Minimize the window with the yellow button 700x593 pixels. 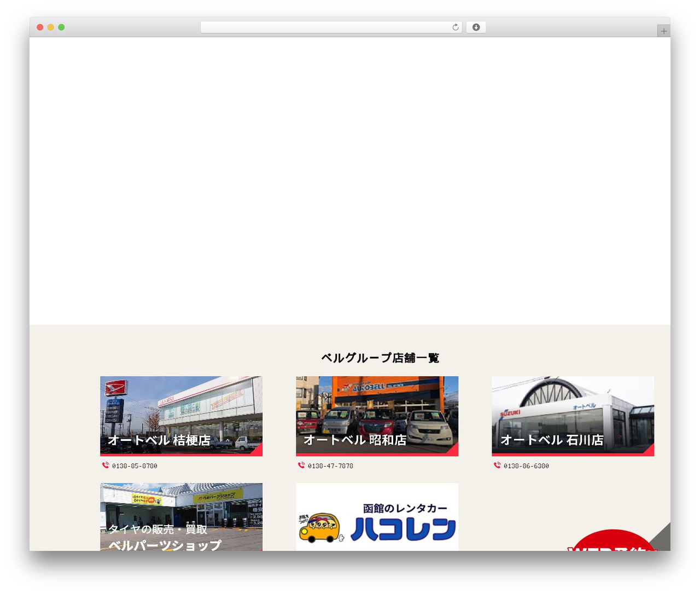click(50, 27)
